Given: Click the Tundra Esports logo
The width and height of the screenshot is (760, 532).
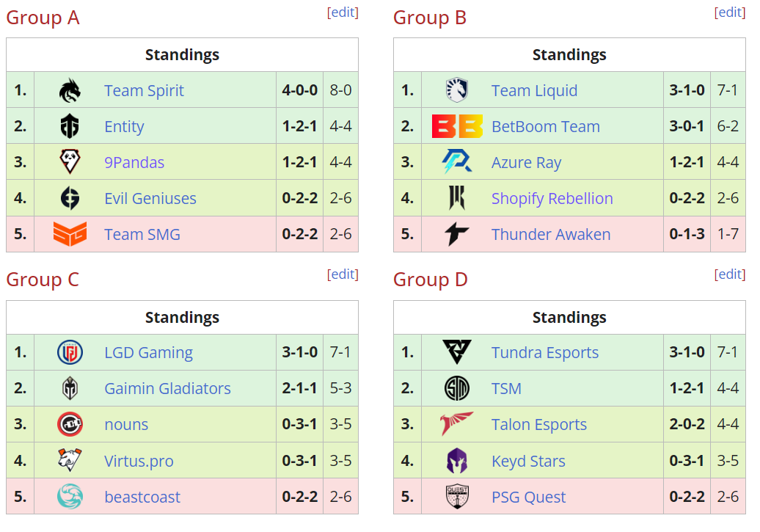Looking at the screenshot, I should (x=457, y=353).
